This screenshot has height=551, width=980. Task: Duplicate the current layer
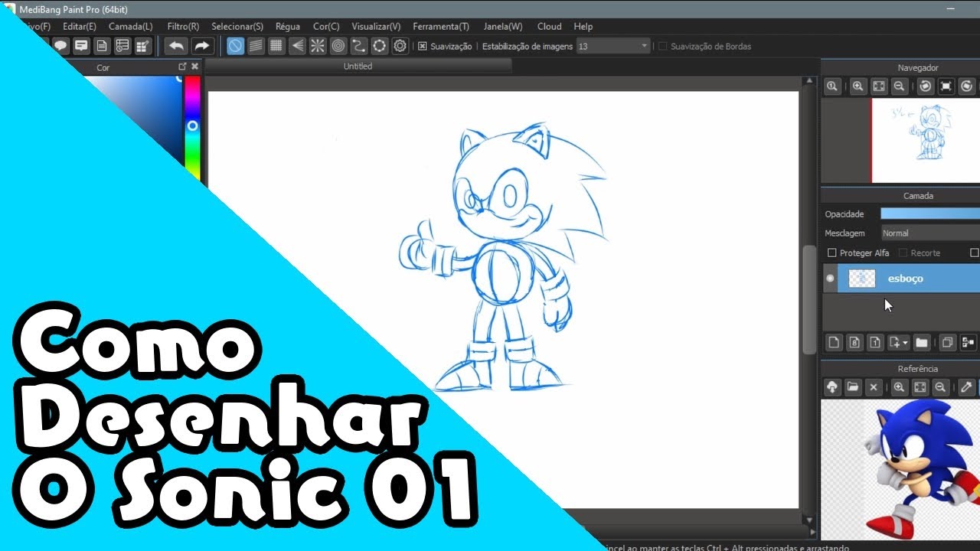click(947, 342)
